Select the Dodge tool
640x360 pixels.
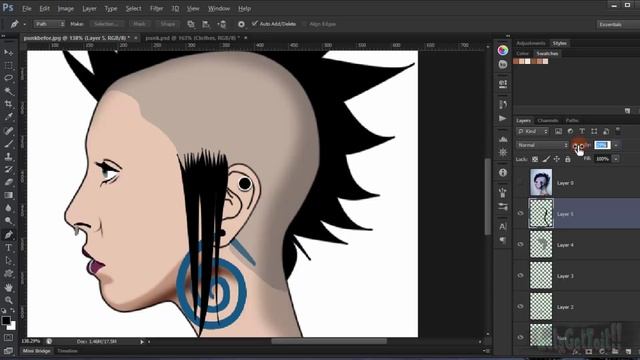pos(9,221)
